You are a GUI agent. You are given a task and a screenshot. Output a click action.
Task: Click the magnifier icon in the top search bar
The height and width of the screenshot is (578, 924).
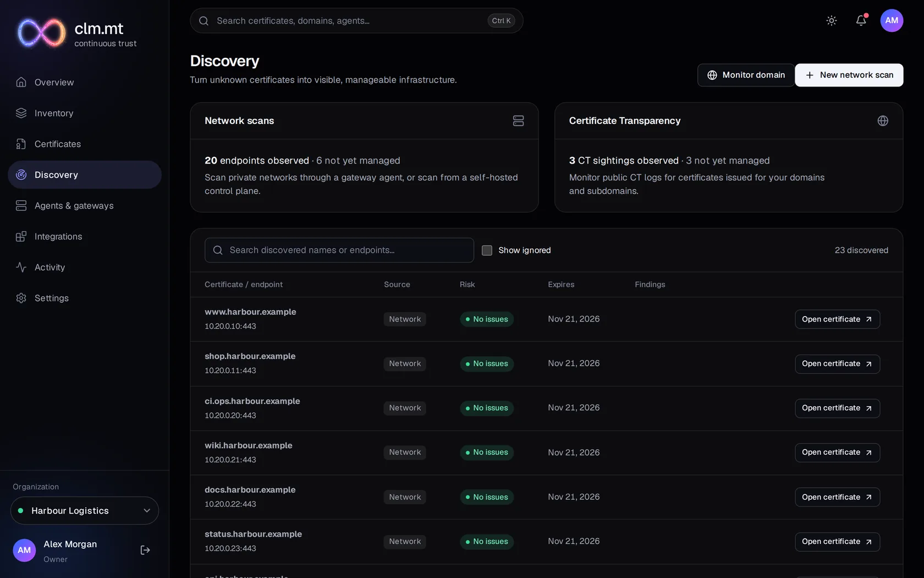pyautogui.click(x=204, y=20)
